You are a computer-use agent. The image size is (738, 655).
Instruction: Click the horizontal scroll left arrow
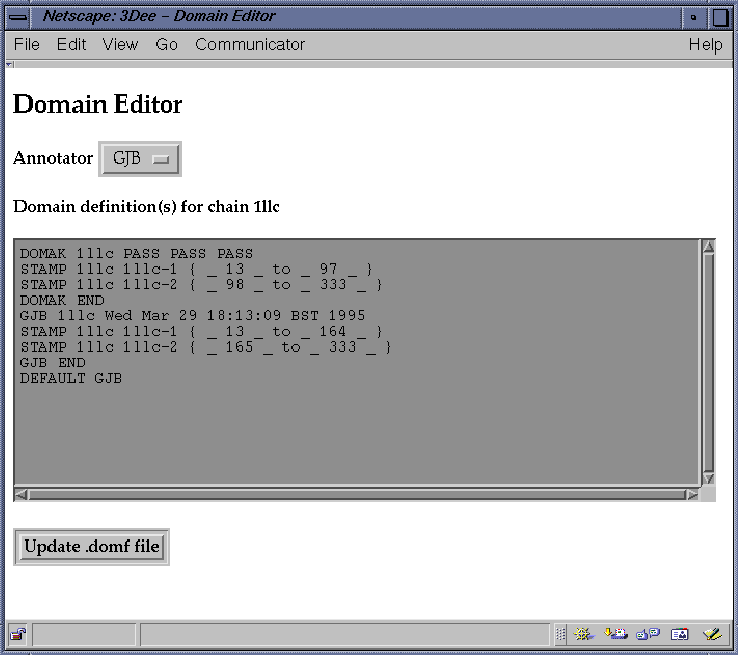point(21,495)
